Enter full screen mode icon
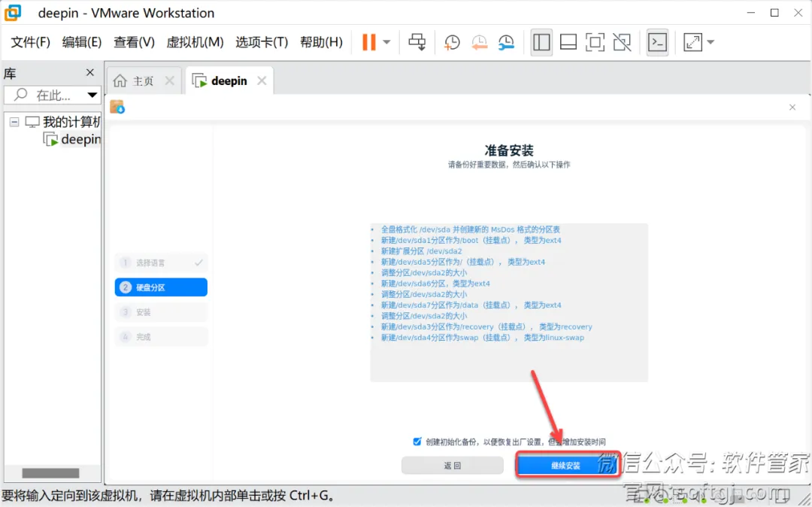 (x=595, y=42)
